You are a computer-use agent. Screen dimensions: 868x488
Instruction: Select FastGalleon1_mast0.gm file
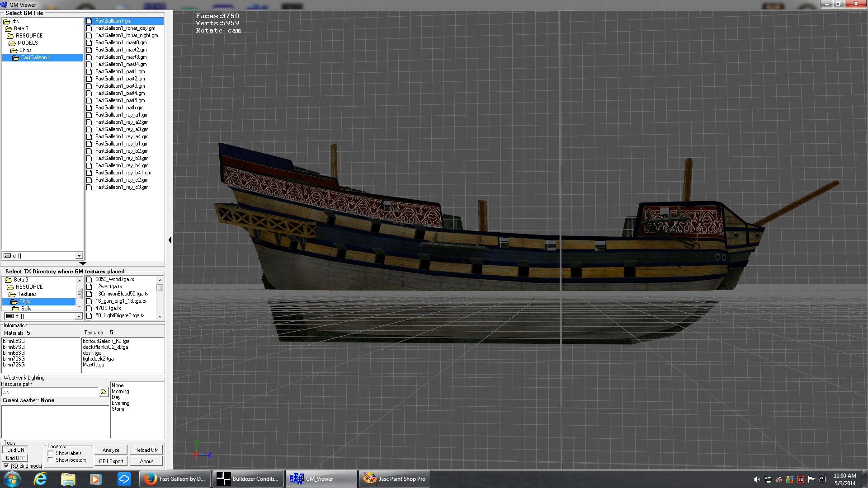point(121,42)
